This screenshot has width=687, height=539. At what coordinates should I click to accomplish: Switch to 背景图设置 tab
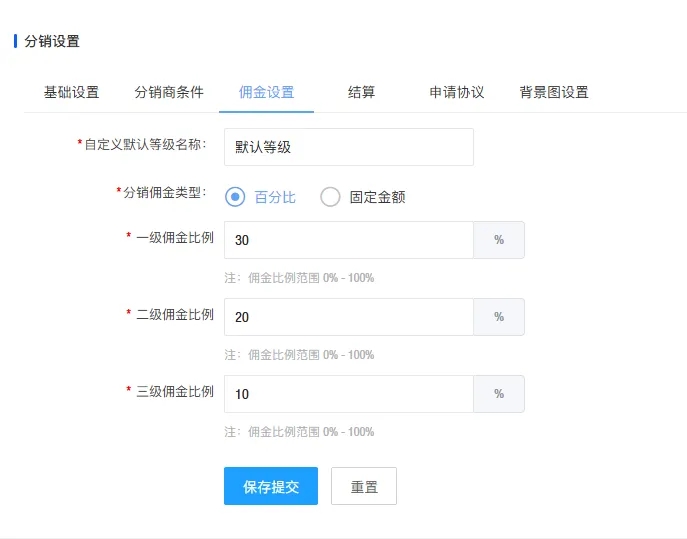pos(554,92)
